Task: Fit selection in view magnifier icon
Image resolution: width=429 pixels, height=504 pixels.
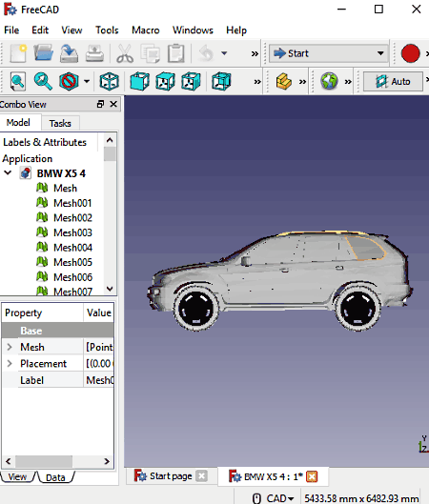Action: (x=43, y=81)
